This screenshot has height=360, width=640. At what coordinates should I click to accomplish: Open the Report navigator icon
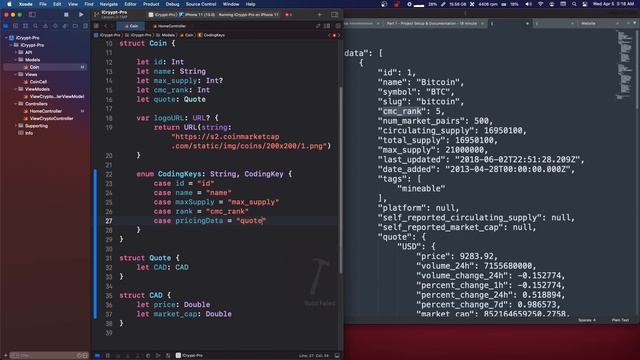pos(85,26)
